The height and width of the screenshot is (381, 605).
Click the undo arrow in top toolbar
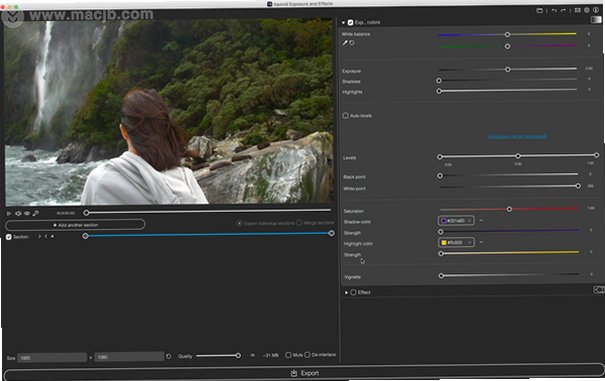click(x=554, y=10)
